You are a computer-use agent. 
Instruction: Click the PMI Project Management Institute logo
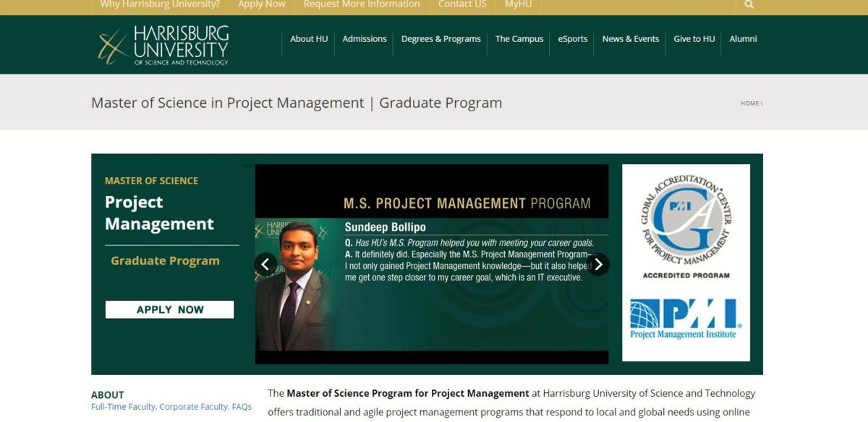click(x=686, y=319)
